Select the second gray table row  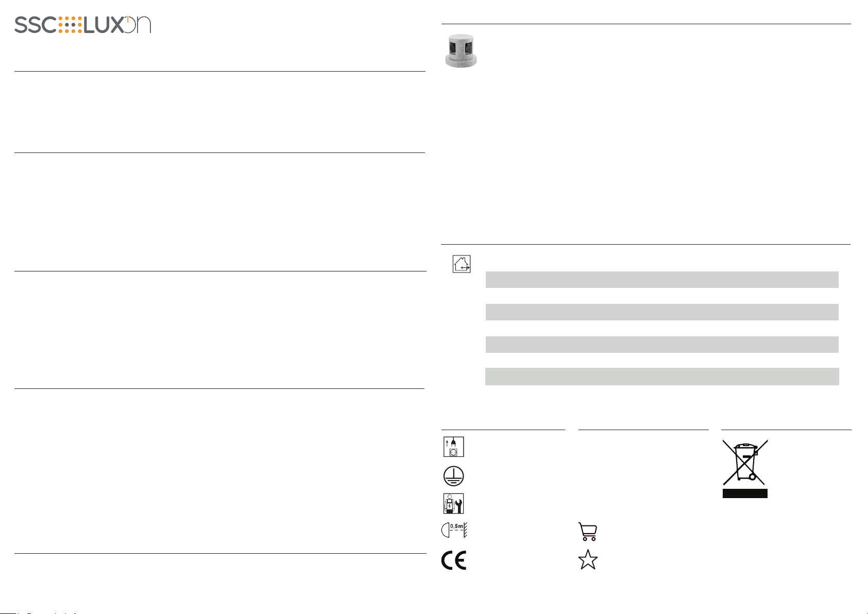662,312
